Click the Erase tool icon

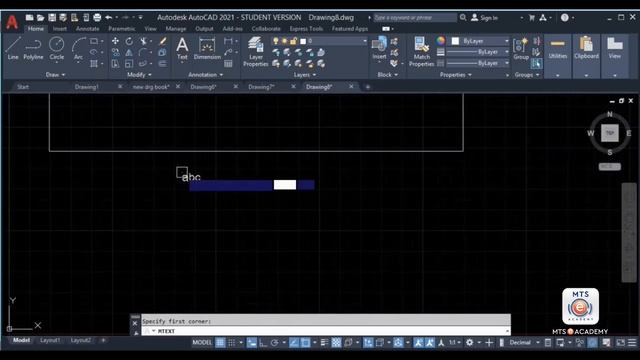coord(162,41)
